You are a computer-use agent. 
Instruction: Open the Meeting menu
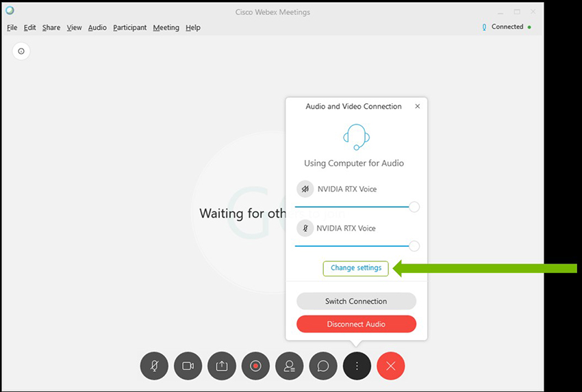pos(166,27)
